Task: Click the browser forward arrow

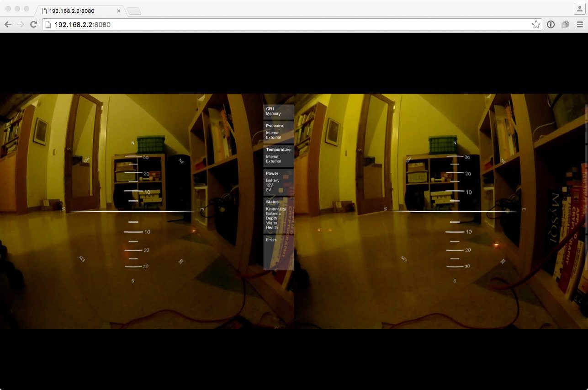Action: click(21, 25)
